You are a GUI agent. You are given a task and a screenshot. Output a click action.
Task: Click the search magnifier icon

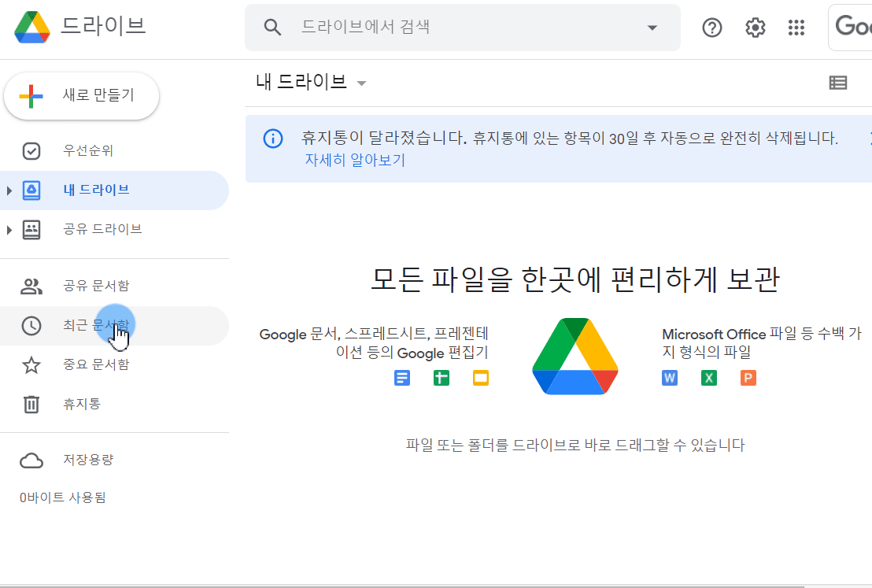pos(272,28)
